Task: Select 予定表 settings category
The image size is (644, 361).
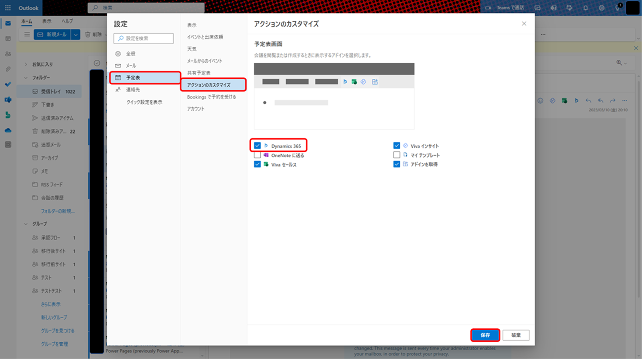Action: click(145, 78)
